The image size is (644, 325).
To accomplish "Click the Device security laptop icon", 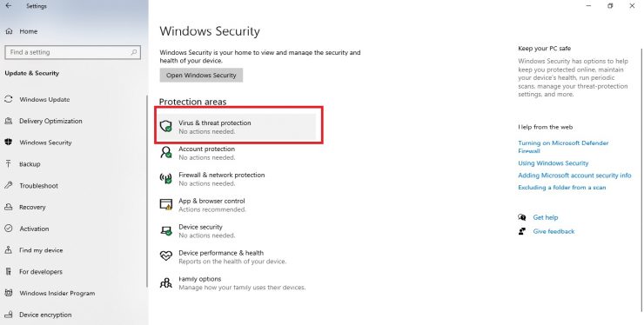I will coord(166,230).
